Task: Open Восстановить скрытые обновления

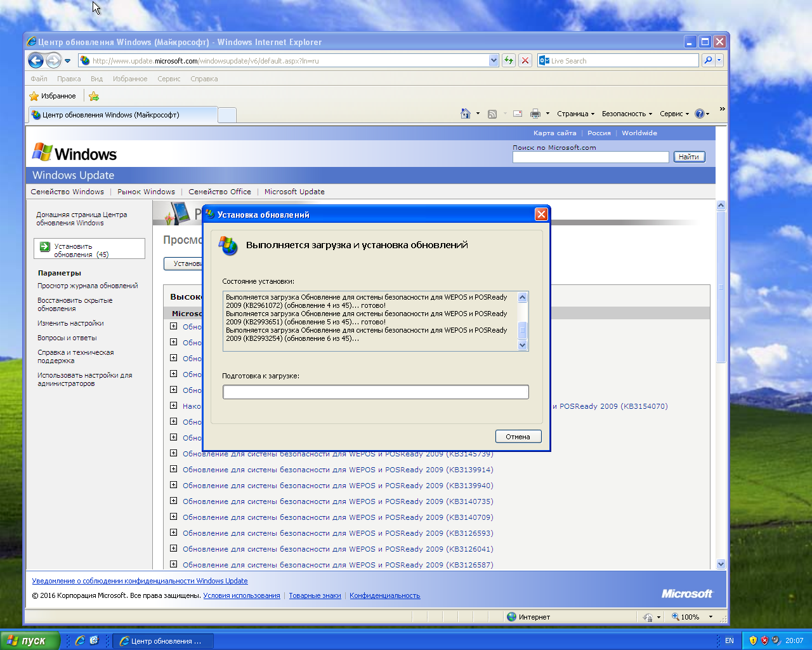Action: click(x=75, y=305)
